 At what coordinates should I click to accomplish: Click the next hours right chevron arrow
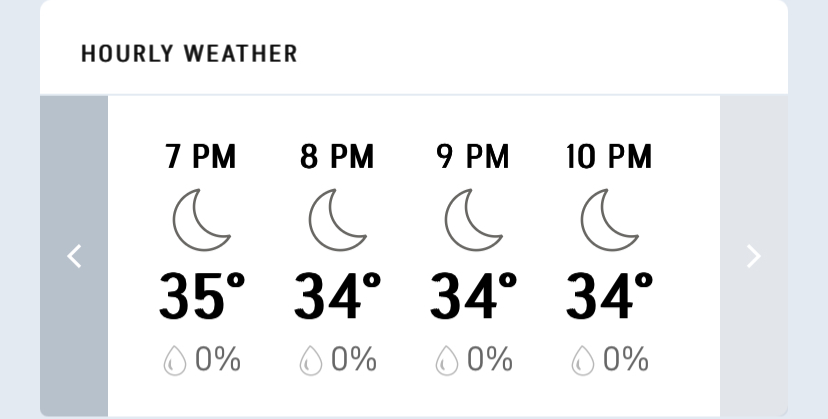(754, 256)
